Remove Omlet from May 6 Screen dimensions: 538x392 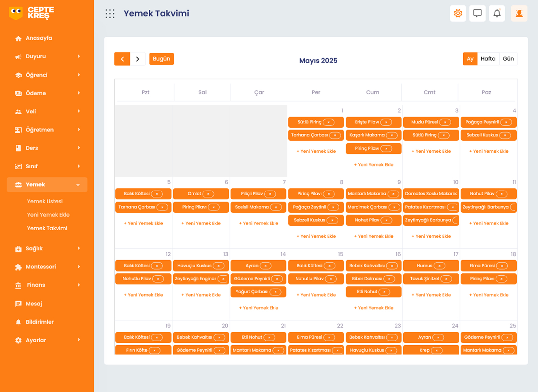point(208,194)
